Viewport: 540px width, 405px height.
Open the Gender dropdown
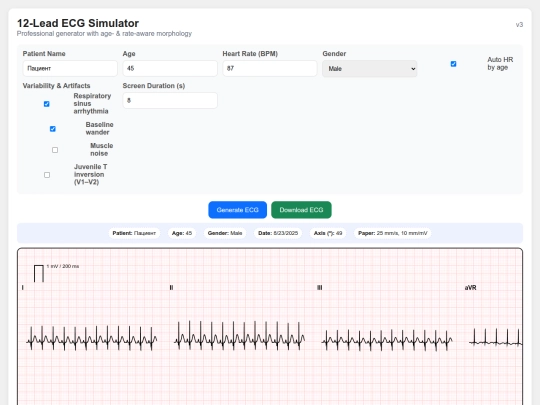coord(370,69)
